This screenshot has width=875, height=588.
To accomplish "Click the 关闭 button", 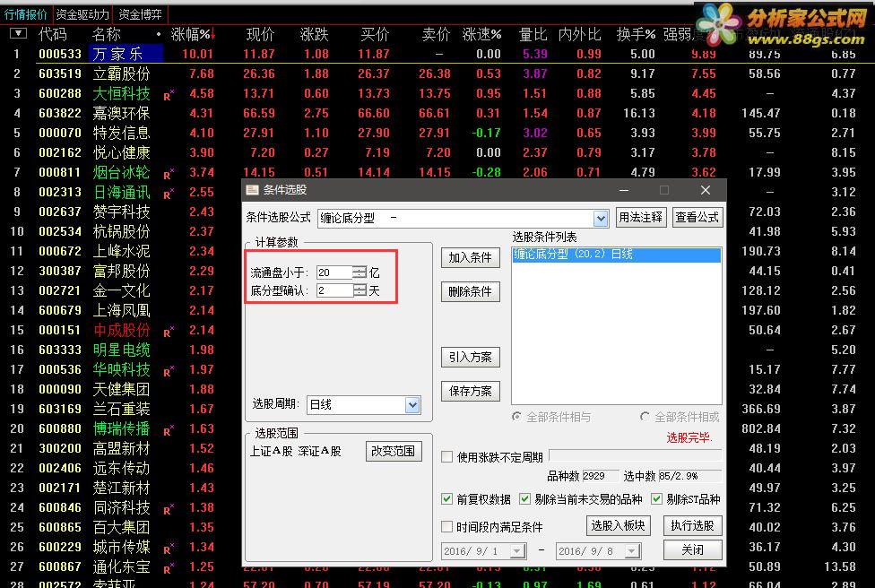I will point(692,550).
